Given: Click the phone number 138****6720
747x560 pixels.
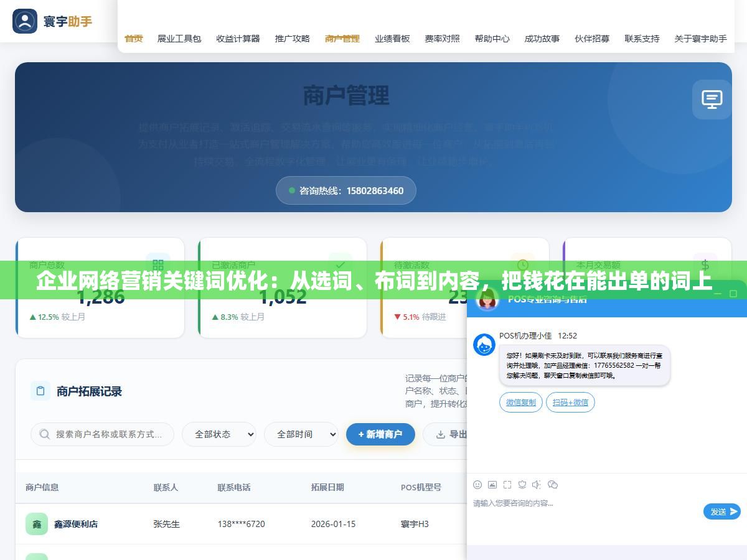Looking at the screenshot, I should tap(242, 524).
